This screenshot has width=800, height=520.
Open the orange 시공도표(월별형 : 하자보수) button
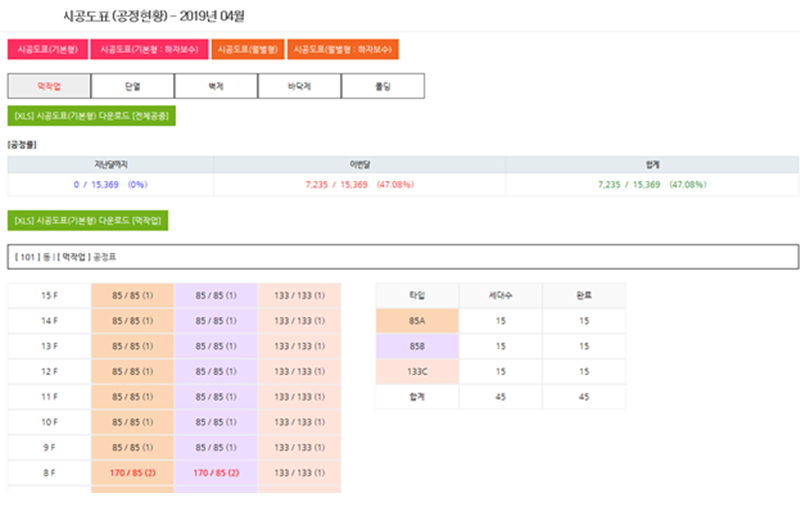click(x=343, y=49)
